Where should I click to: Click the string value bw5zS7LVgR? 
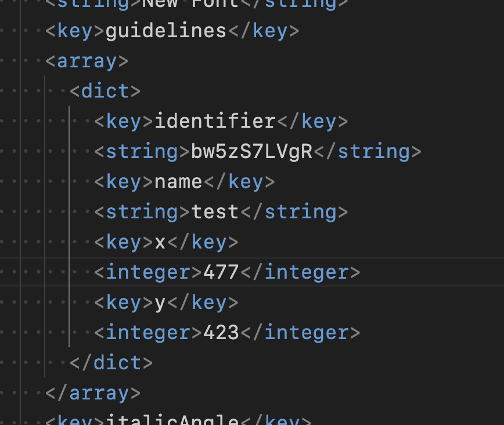(x=252, y=152)
